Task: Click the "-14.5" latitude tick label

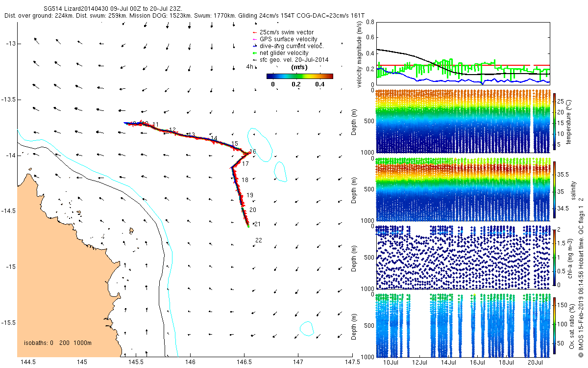Action: pos(9,211)
